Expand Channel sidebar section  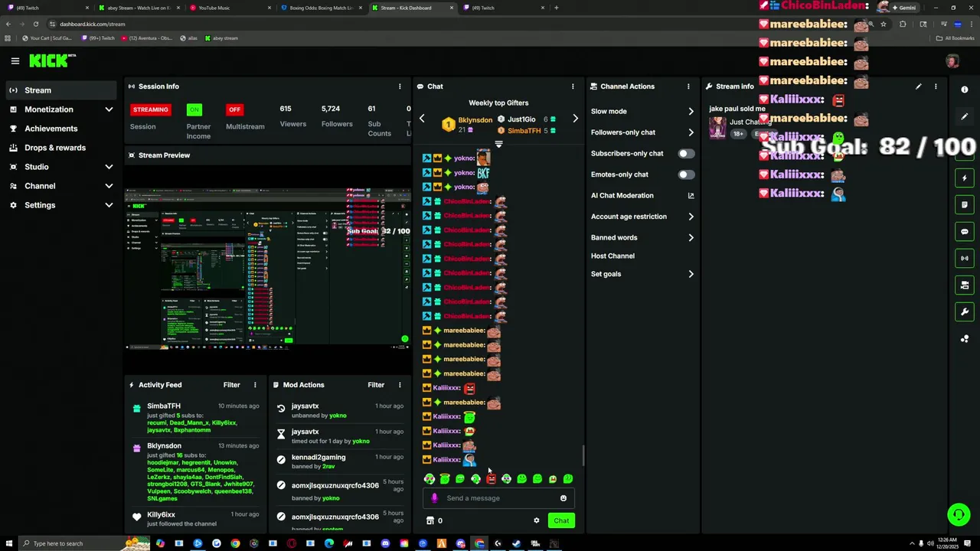[109, 186]
